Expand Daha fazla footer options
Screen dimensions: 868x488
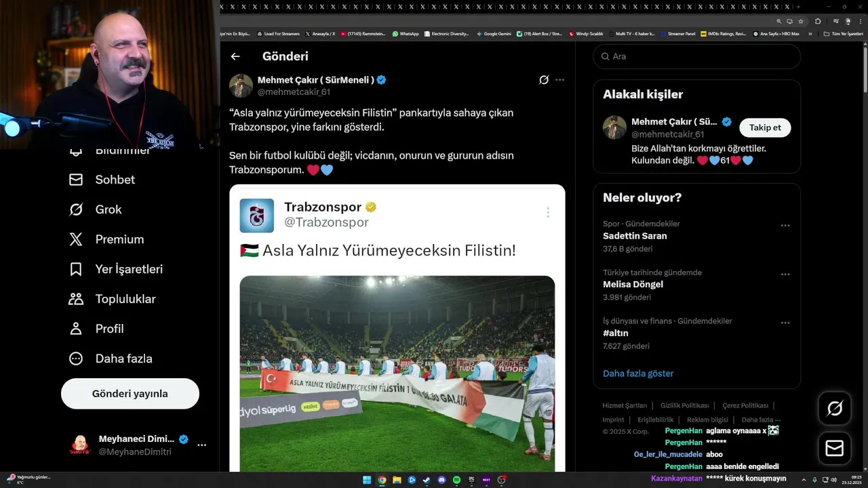pyautogui.click(x=761, y=420)
